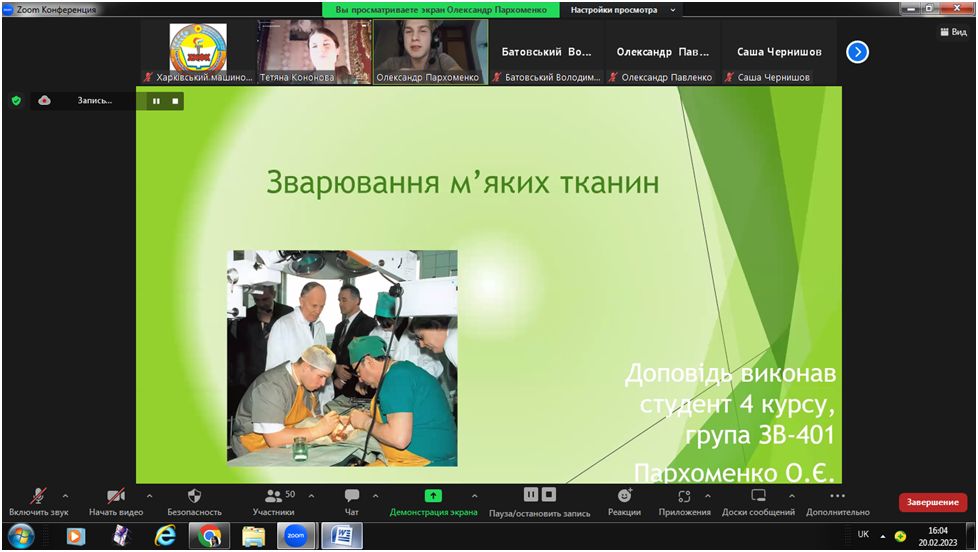Open Дополнительно three-dots menu

(x=838, y=496)
